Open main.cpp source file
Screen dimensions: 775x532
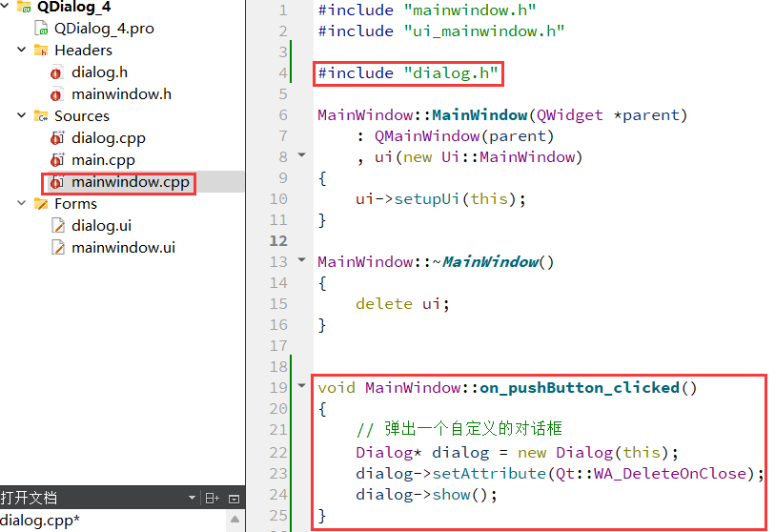click(x=103, y=160)
